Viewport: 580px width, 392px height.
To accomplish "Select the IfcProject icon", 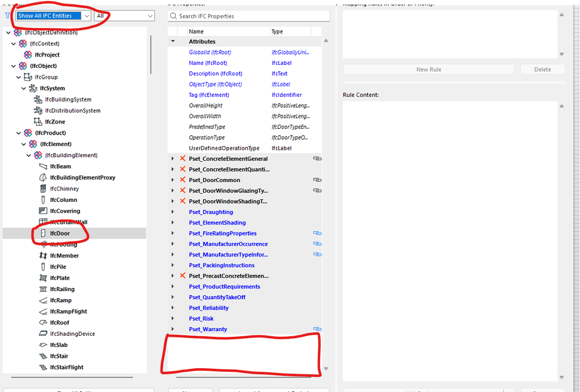I will pyautogui.click(x=28, y=55).
